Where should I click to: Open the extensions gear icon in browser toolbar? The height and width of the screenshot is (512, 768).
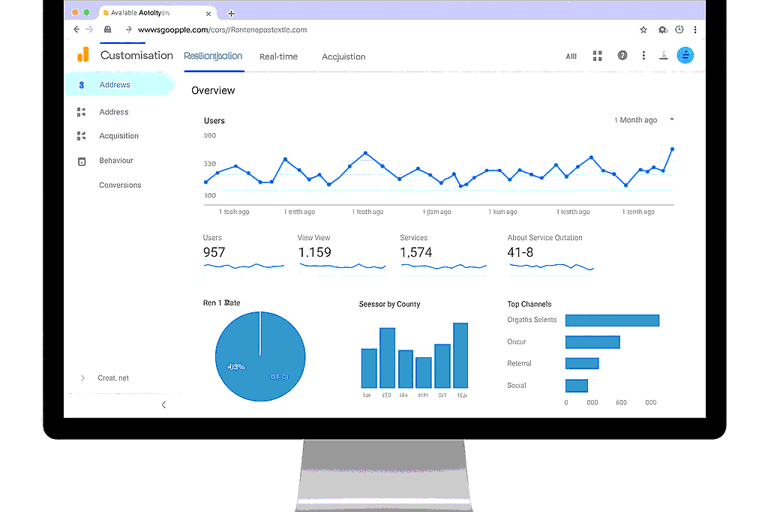(x=663, y=30)
